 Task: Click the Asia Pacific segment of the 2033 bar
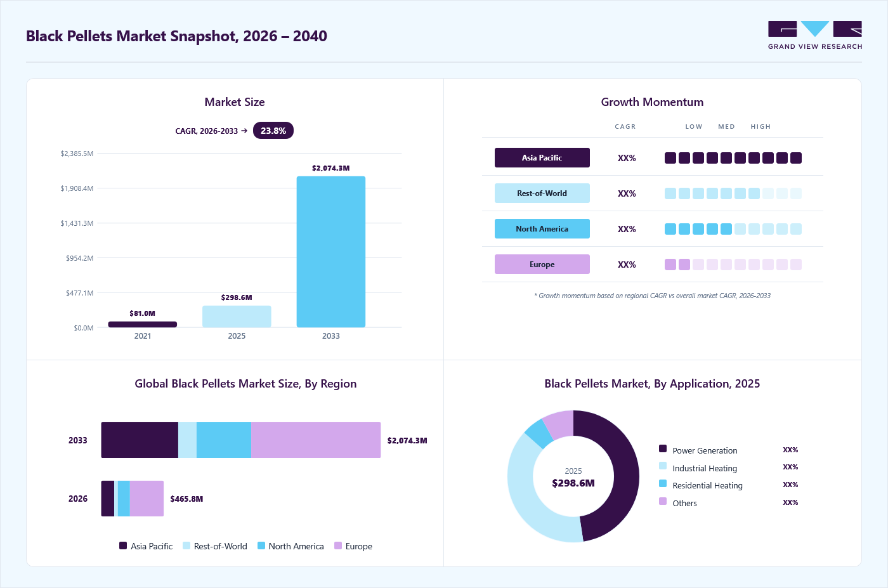pyautogui.click(x=140, y=440)
